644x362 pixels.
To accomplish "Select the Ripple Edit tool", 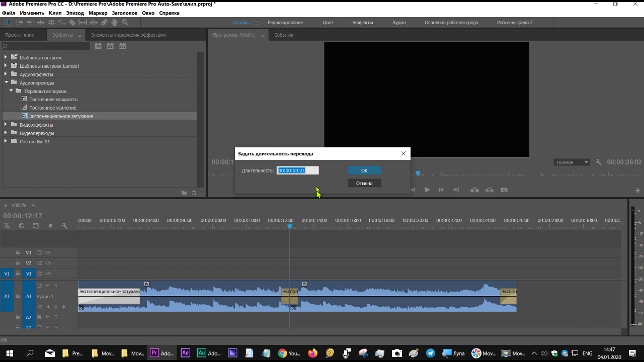I will point(41,22).
